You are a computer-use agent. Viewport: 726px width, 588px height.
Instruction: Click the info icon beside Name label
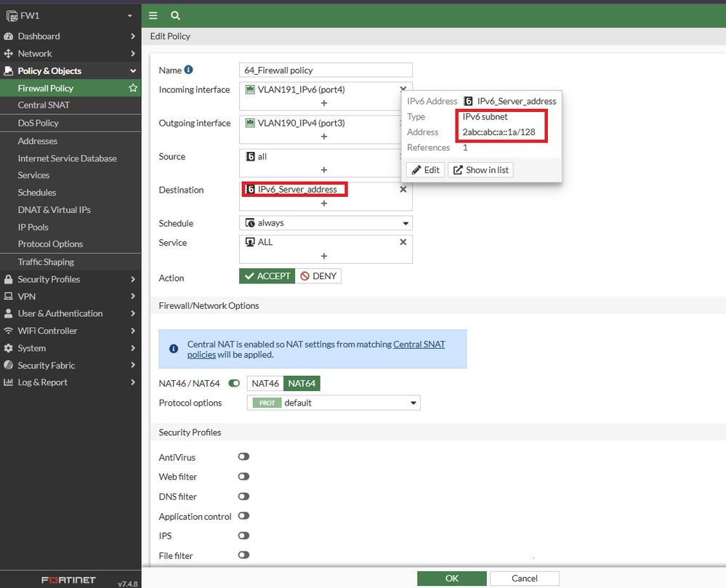pyautogui.click(x=188, y=70)
